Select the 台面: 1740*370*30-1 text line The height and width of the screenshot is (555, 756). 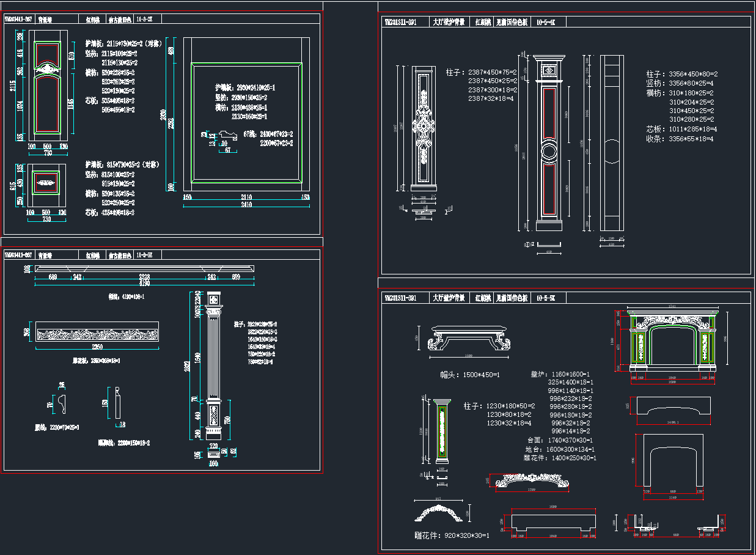pyautogui.click(x=560, y=440)
